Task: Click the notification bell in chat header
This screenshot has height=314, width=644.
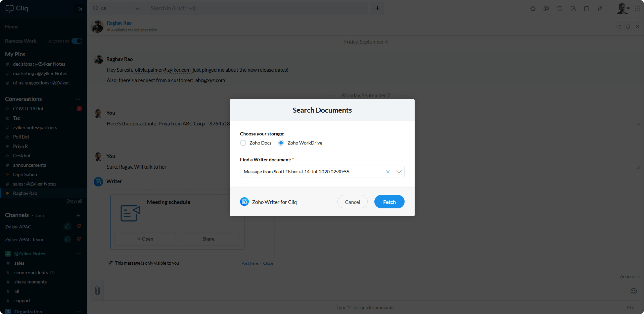Action: point(628,27)
